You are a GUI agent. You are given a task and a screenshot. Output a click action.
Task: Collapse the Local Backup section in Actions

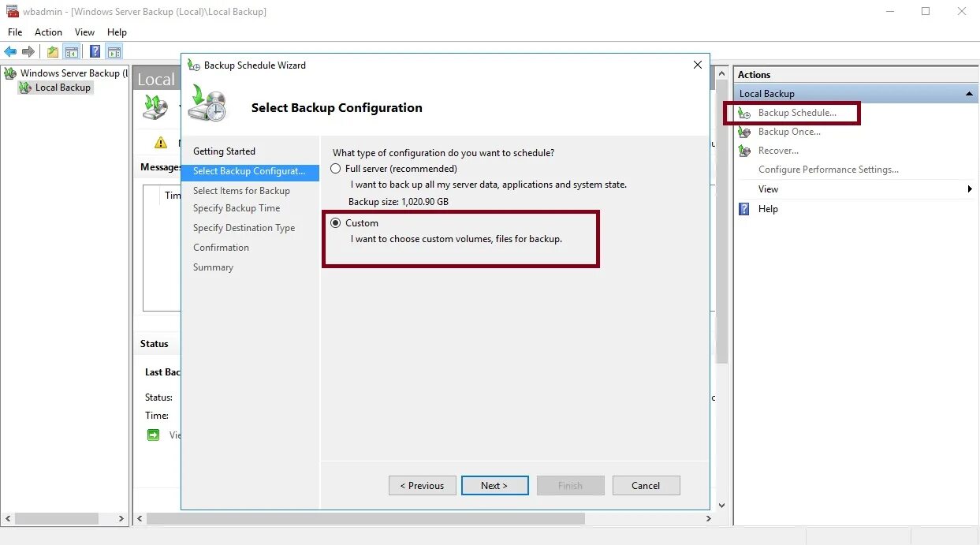(x=969, y=94)
